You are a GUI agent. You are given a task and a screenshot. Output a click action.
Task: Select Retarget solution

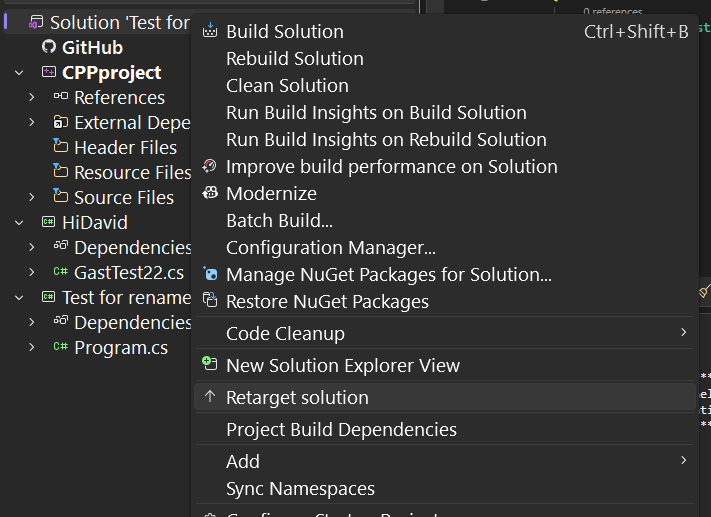coord(444,397)
